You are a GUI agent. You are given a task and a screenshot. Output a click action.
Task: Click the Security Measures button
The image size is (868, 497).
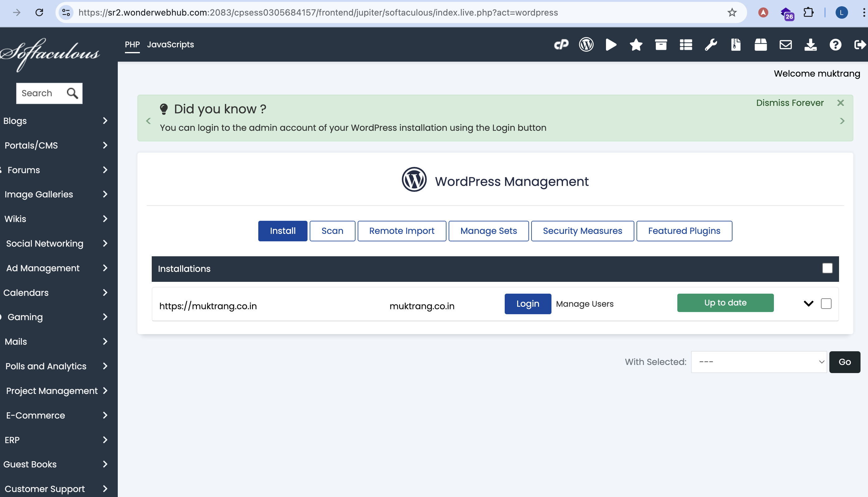[582, 231]
